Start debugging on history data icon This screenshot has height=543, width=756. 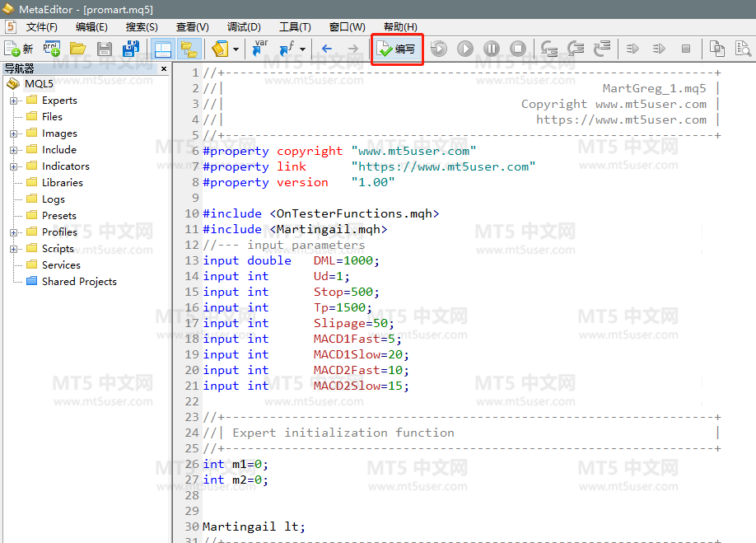click(439, 49)
